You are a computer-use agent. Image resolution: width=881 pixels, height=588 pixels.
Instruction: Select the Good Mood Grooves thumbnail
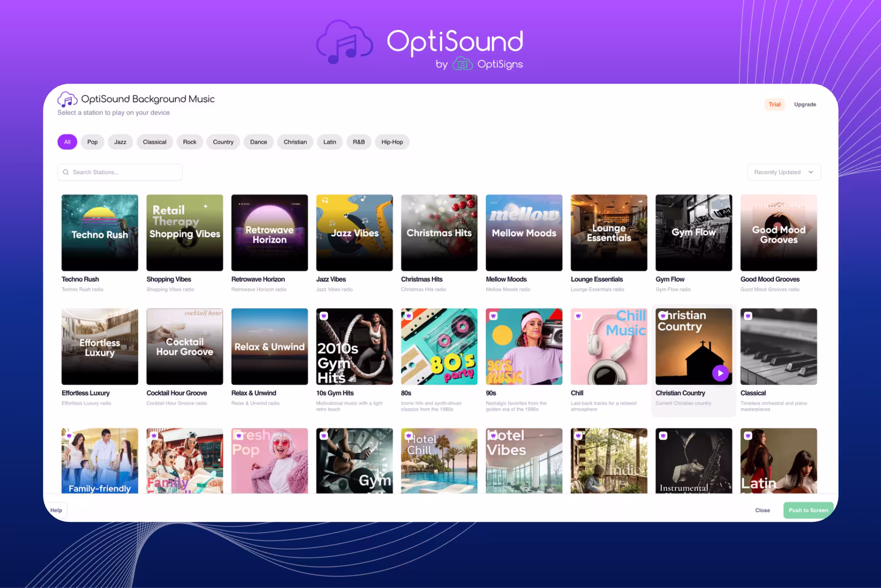(x=779, y=233)
